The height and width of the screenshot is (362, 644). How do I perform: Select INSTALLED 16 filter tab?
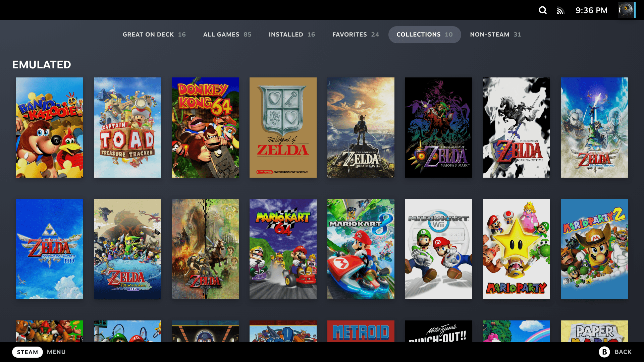click(292, 35)
